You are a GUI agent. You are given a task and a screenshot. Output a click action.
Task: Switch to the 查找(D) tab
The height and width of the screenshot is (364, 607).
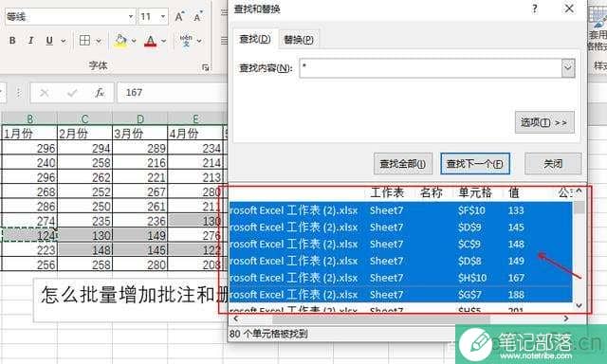[255, 39]
